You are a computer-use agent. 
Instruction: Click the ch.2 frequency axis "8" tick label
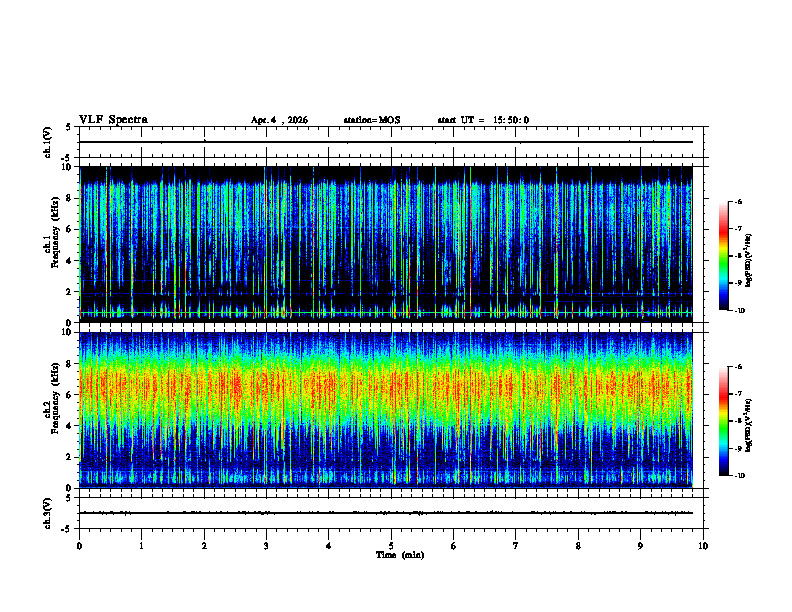coord(68,364)
